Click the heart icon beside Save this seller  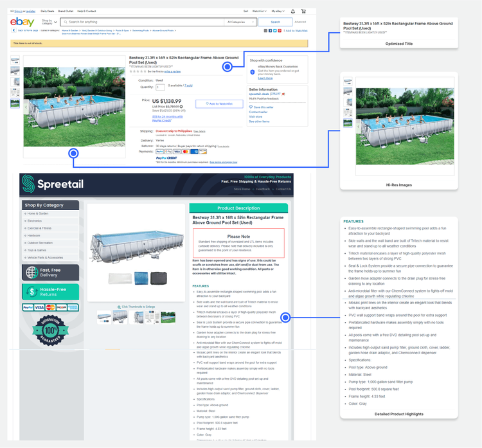coord(251,107)
